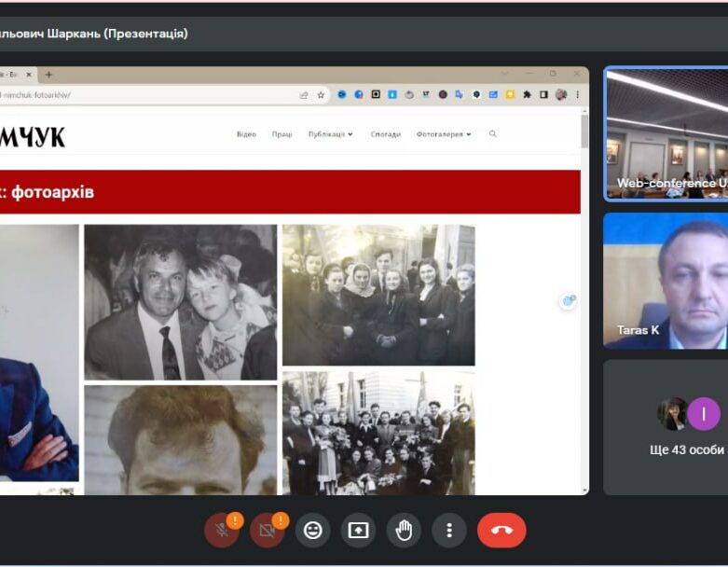Expand the Фотогалерея dropdown menu

click(444, 134)
